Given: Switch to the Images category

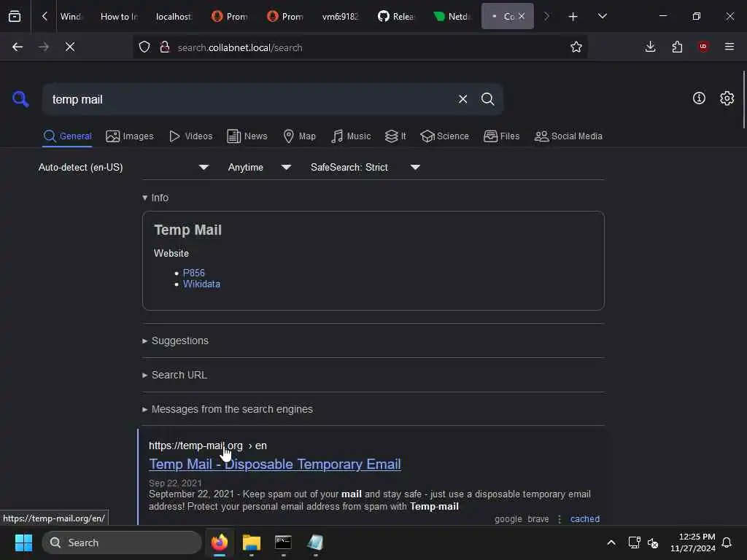Looking at the screenshot, I should 130,136.
